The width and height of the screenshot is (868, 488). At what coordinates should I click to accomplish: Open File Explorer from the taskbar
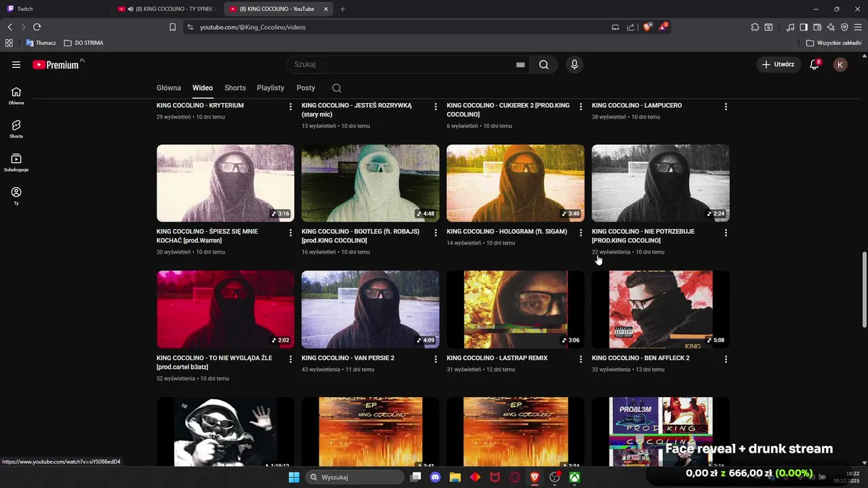pyautogui.click(x=455, y=477)
